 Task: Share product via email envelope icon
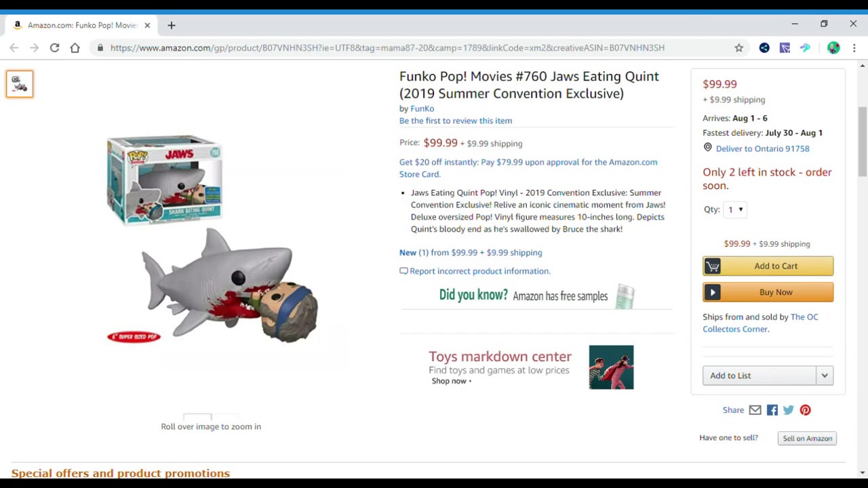(755, 410)
